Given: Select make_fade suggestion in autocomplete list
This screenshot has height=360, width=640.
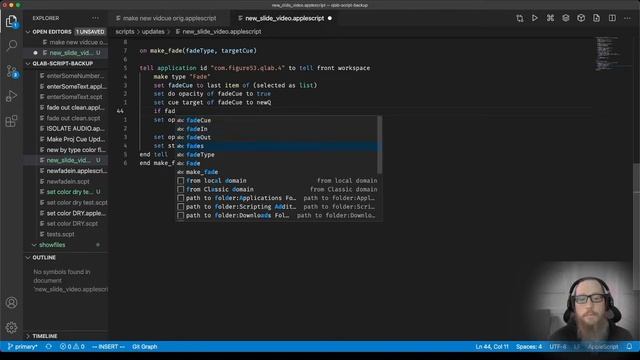Looking at the screenshot, I should 277,172.
